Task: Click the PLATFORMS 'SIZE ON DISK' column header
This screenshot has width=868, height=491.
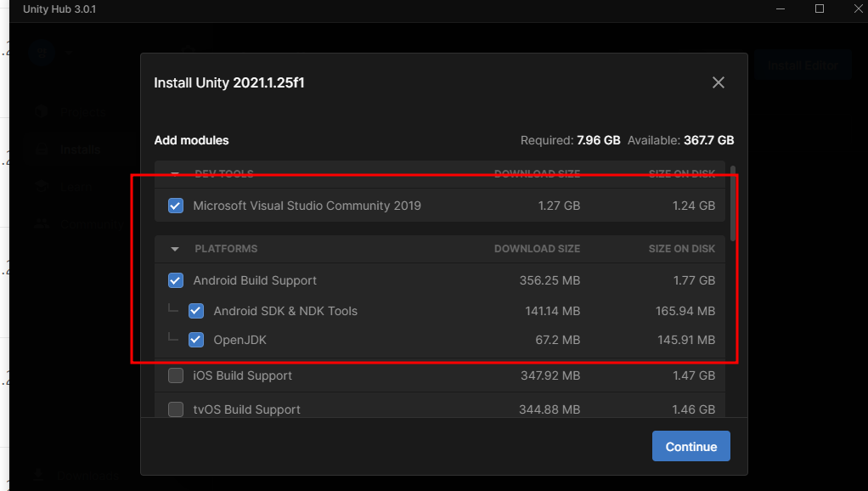Action: click(681, 249)
